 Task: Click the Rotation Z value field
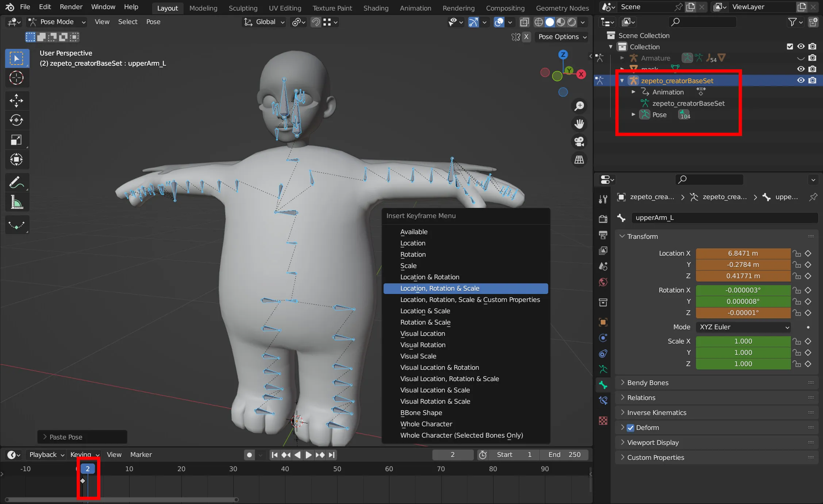coord(743,313)
